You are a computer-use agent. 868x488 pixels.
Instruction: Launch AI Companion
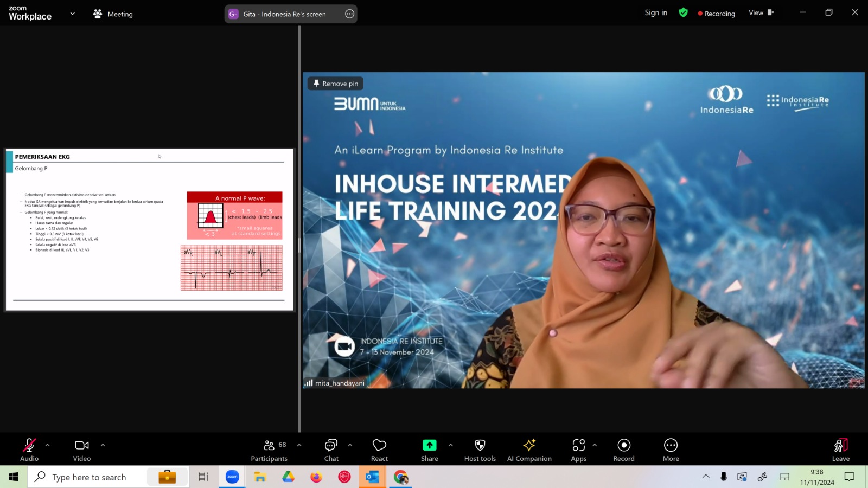pyautogui.click(x=529, y=450)
